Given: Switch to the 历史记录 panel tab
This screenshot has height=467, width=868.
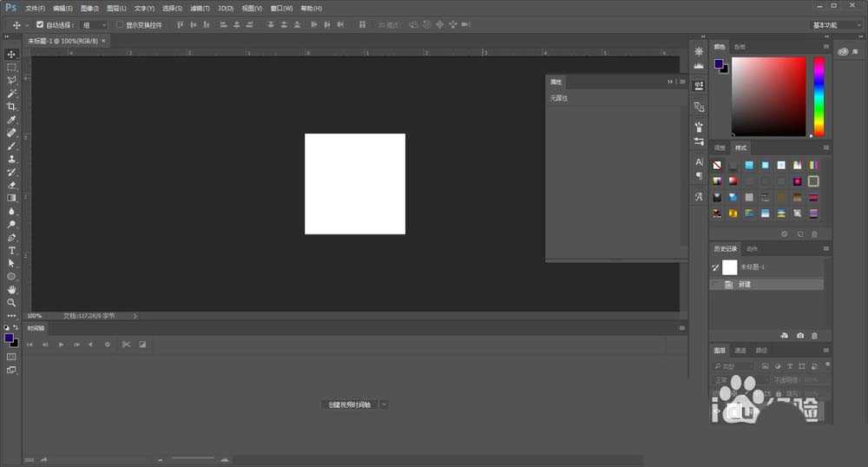Looking at the screenshot, I should coord(725,249).
